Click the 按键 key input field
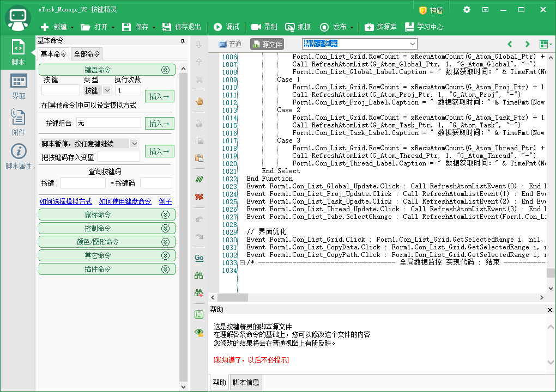Screen dimensions: 556x392 (x=61, y=90)
